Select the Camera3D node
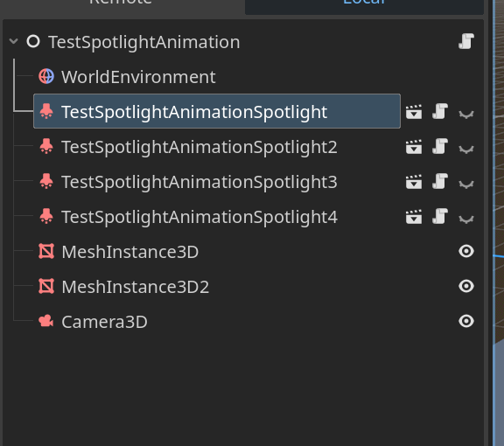The image size is (504, 446). [104, 322]
